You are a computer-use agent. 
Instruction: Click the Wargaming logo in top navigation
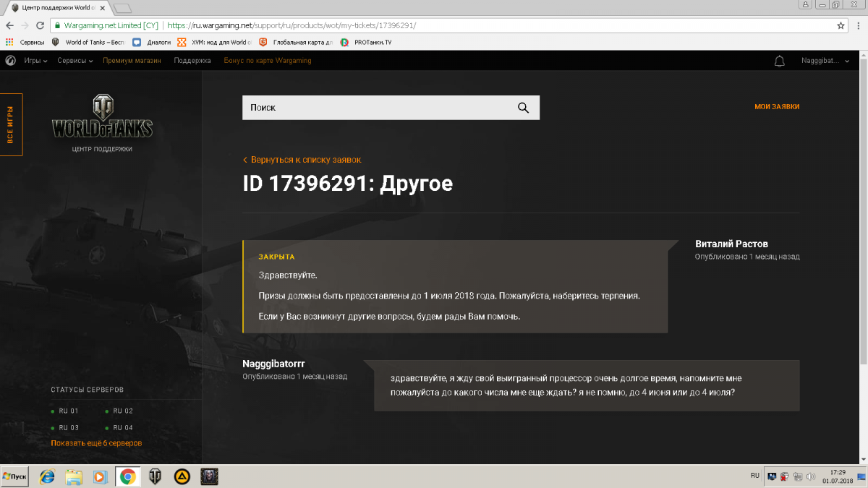pos(11,61)
